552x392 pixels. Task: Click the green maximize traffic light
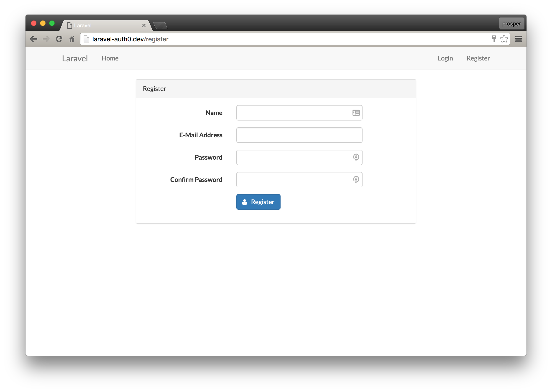pos(52,23)
